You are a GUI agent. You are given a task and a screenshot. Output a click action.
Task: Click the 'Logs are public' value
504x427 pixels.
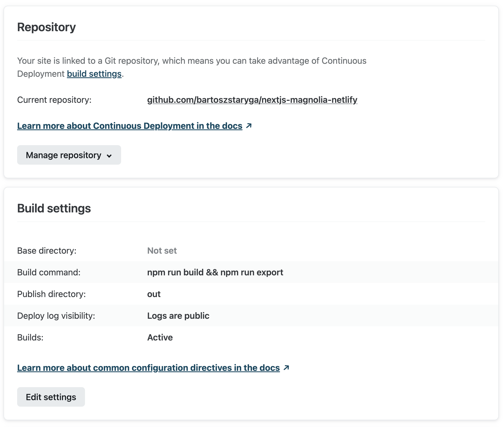(x=178, y=316)
